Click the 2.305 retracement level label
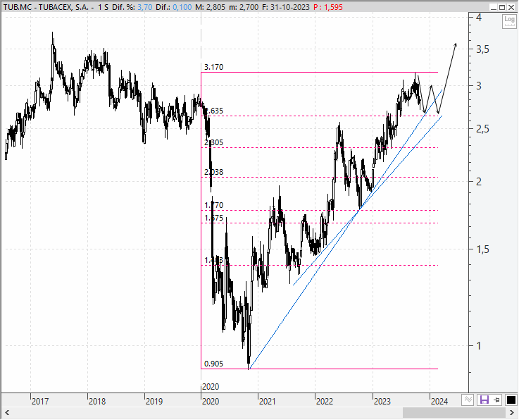This screenshot has width=519, height=420. click(x=214, y=142)
